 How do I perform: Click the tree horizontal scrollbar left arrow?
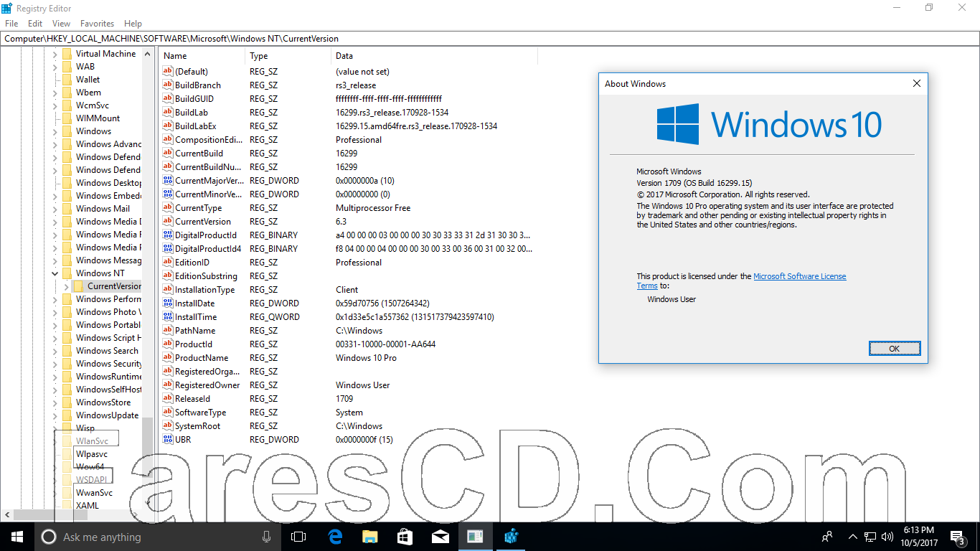pos(6,514)
